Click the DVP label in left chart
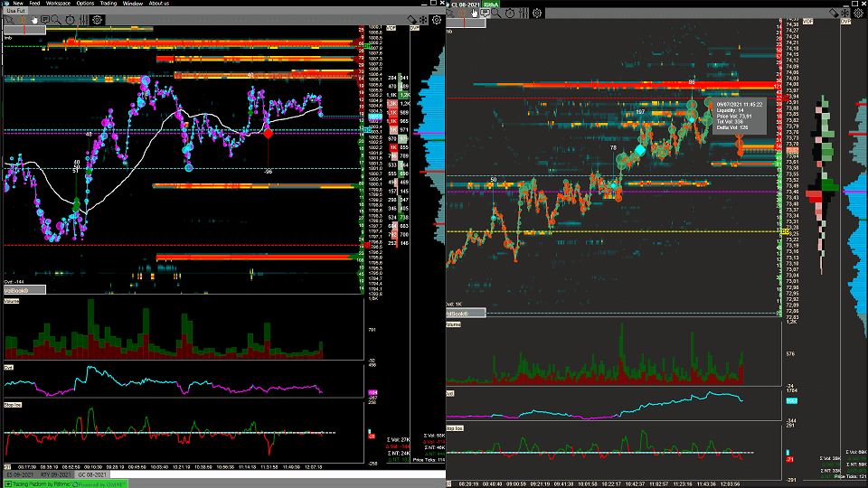868x488 pixels. (x=414, y=28)
